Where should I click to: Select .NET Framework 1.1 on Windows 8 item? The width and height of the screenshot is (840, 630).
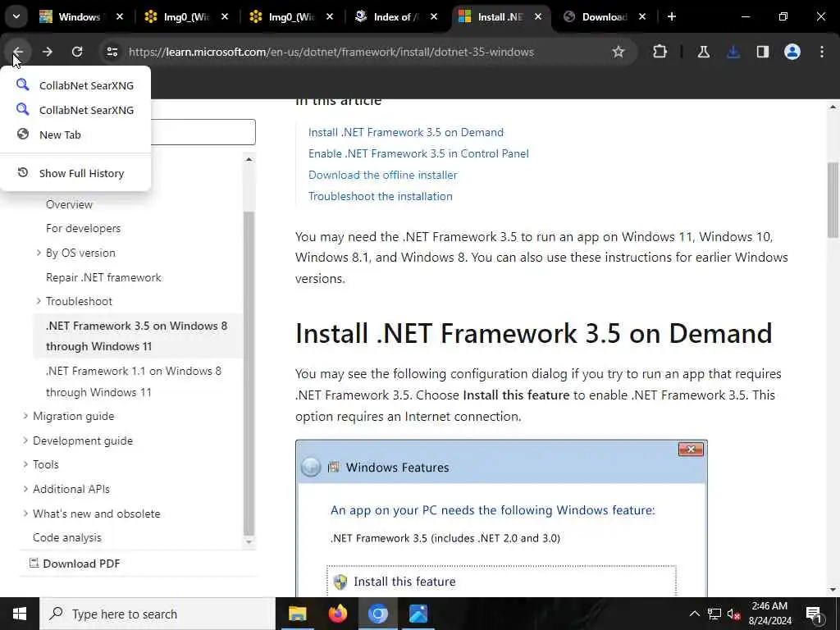click(x=134, y=381)
